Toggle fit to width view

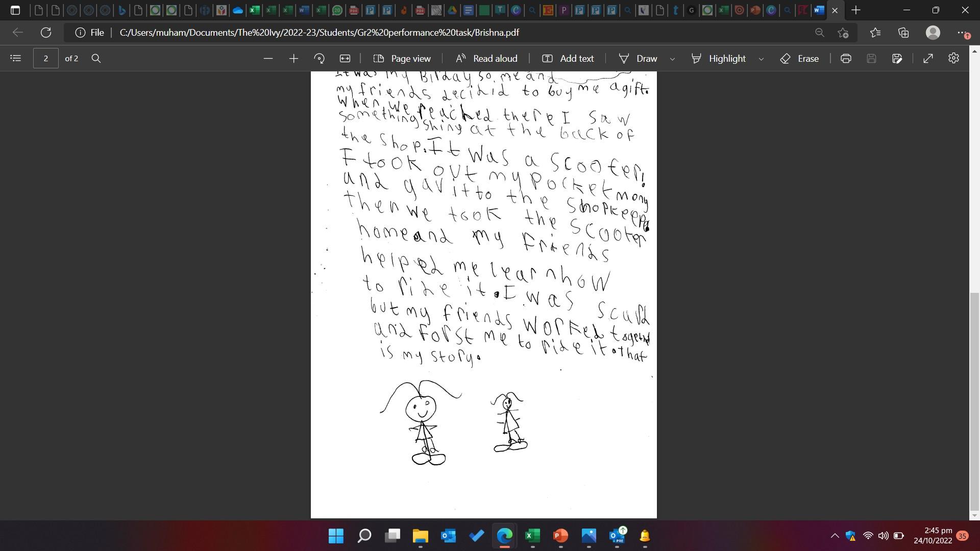click(345, 58)
